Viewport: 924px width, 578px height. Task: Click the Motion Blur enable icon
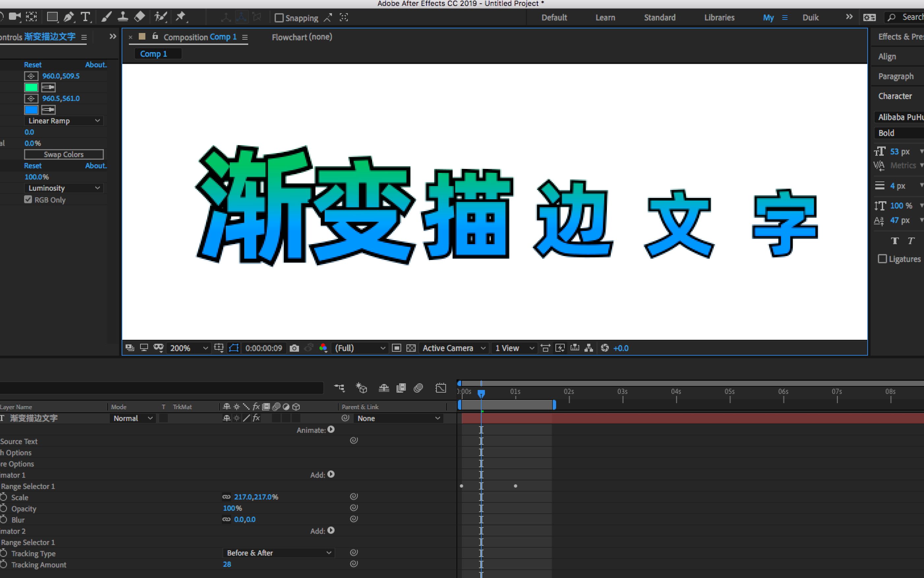coord(418,388)
